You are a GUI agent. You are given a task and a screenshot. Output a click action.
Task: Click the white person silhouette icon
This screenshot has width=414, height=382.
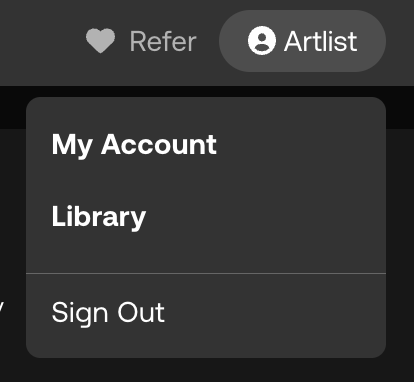tap(262, 40)
